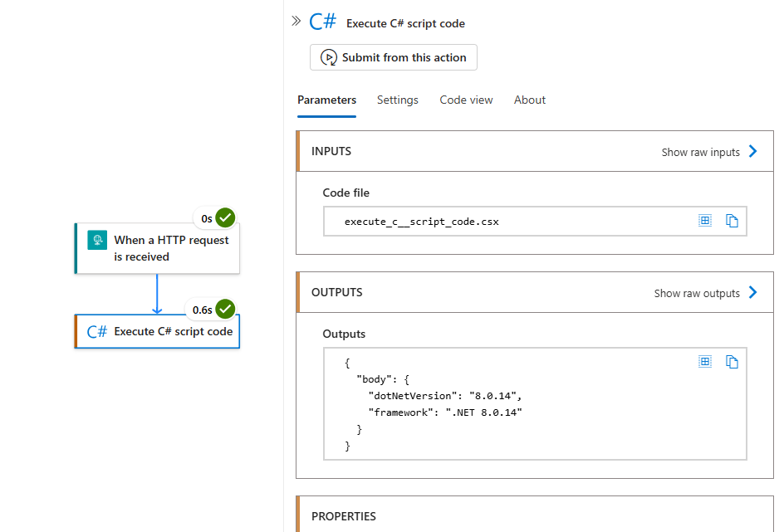Select the Execute C# script code flow node
This screenshot has height=532, width=784.
(156, 330)
